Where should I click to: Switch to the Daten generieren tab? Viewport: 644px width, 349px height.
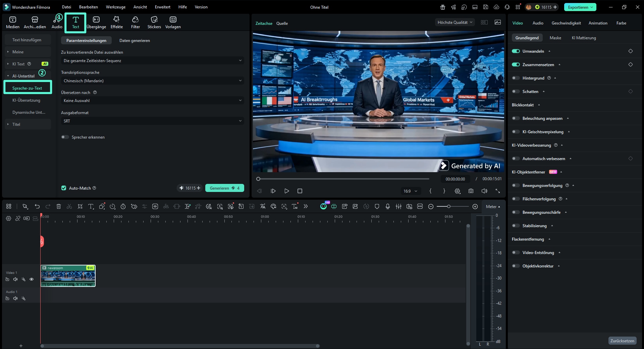pyautogui.click(x=135, y=40)
